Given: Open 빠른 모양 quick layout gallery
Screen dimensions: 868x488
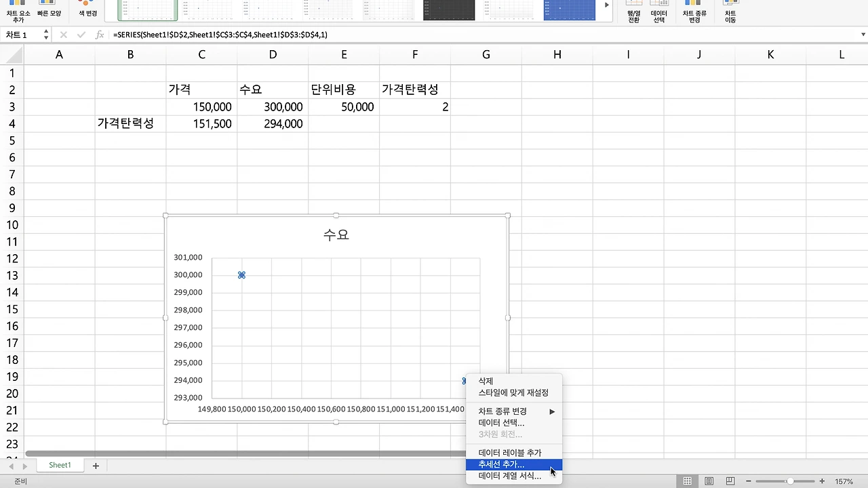Looking at the screenshot, I should pyautogui.click(x=50, y=9).
